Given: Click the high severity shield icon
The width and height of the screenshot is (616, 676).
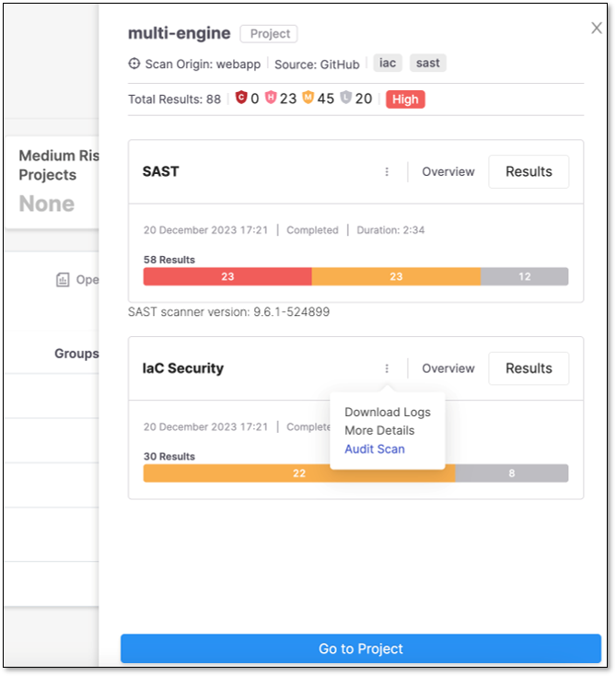Looking at the screenshot, I should coord(271,98).
